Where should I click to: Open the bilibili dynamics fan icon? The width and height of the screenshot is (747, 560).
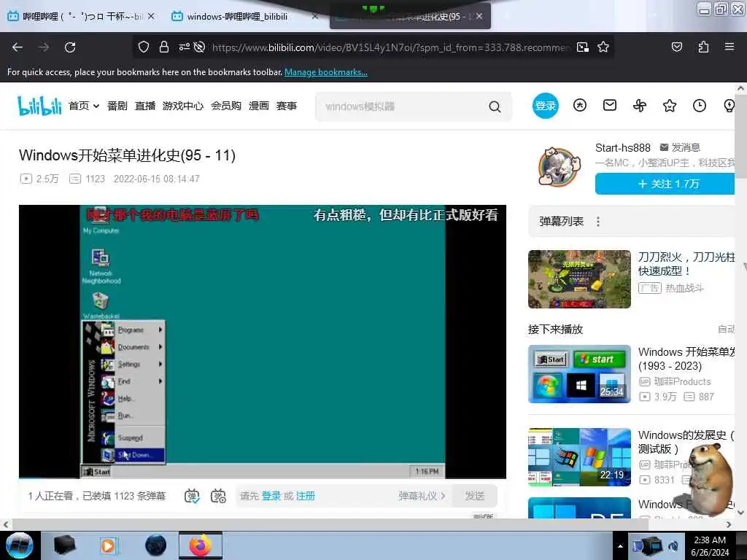coord(640,105)
